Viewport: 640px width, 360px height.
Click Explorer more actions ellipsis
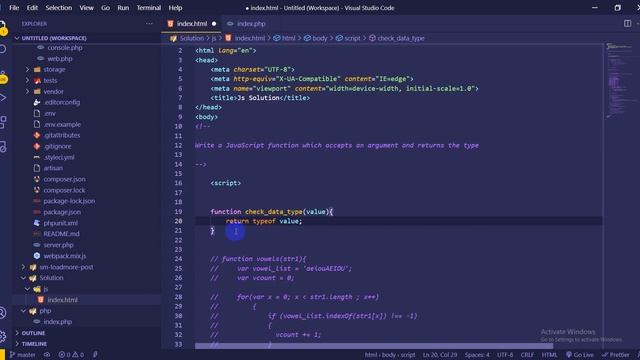click(x=149, y=24)
